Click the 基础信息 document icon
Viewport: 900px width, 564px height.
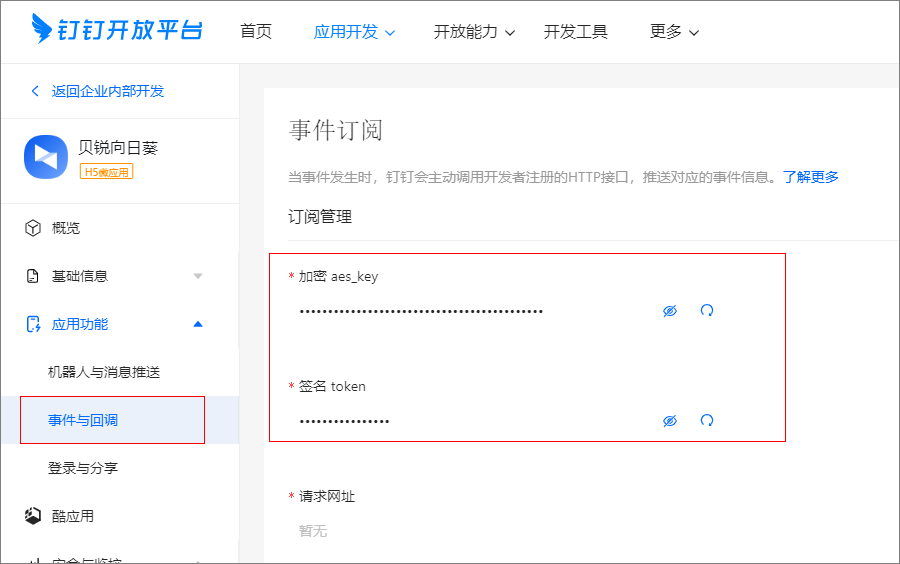point(33,276)
